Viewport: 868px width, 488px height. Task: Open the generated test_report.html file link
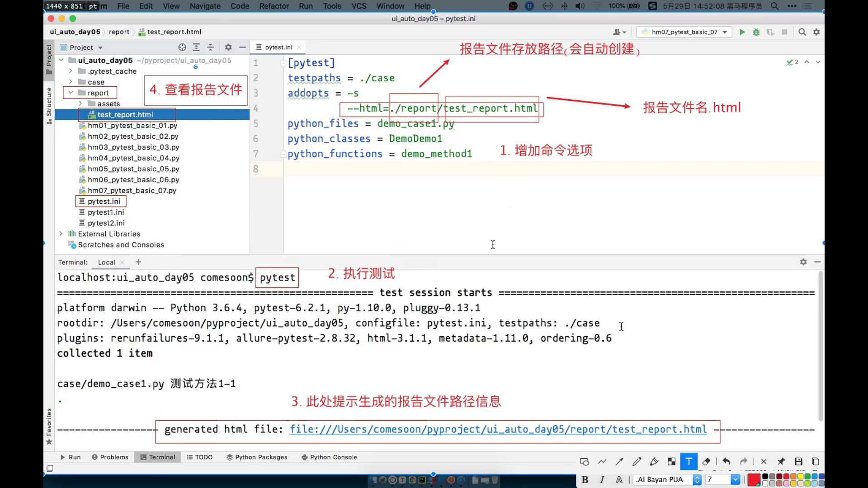click(498, 429)
